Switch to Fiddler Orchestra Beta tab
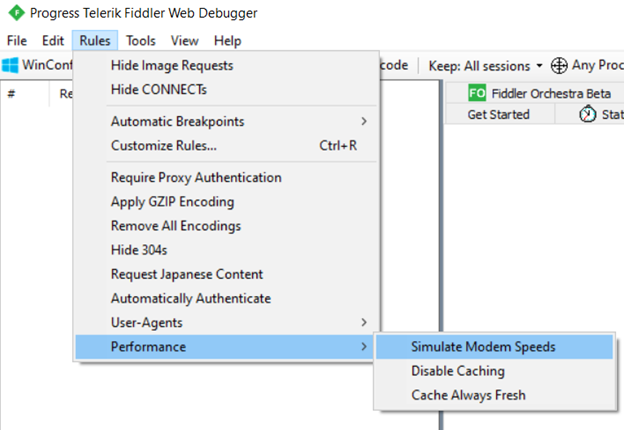 [x=539, y=93]
